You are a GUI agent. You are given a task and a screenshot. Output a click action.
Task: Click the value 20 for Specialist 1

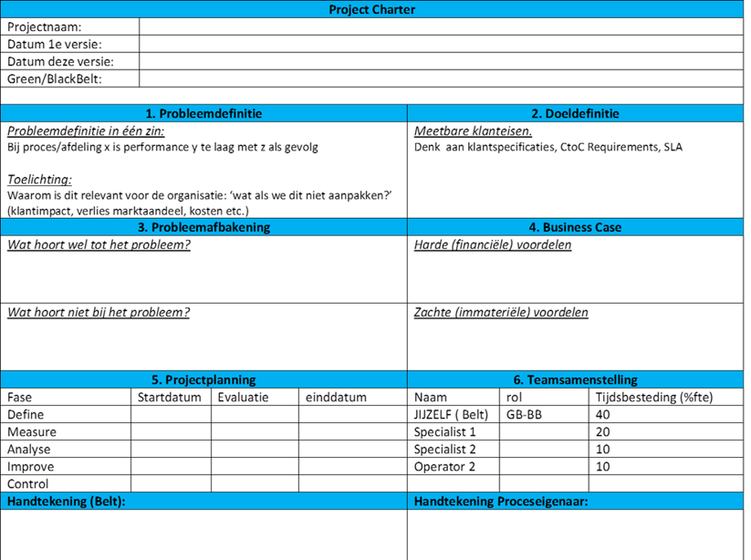point(602,431)
